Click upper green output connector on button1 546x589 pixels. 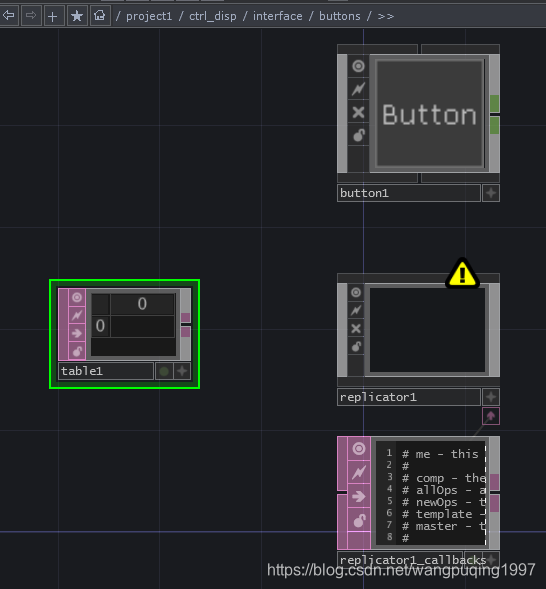pyautogui.click(x=495, y=103)
